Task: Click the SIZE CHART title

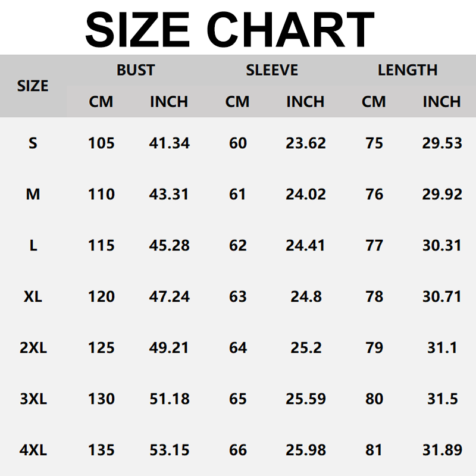Action: 230,29
